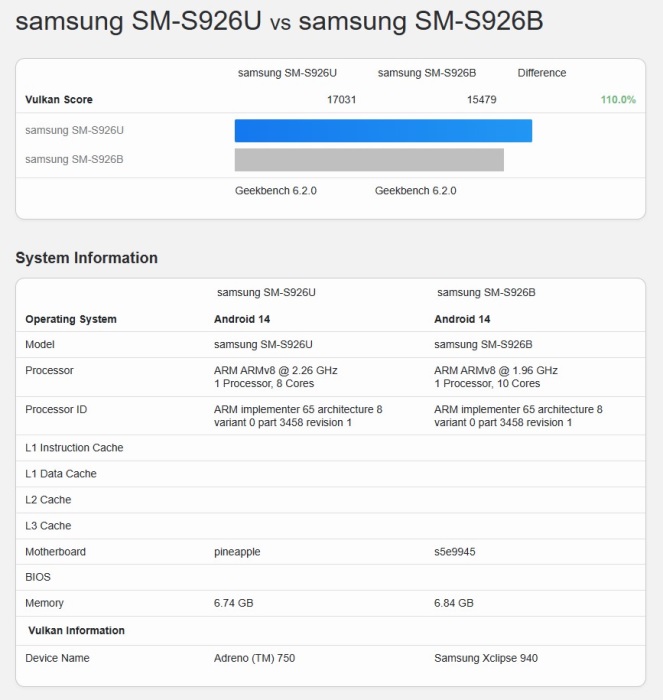
Task: Click the ARMv8 @ 2.26 GHz processor text
Action: coord(276,370)
